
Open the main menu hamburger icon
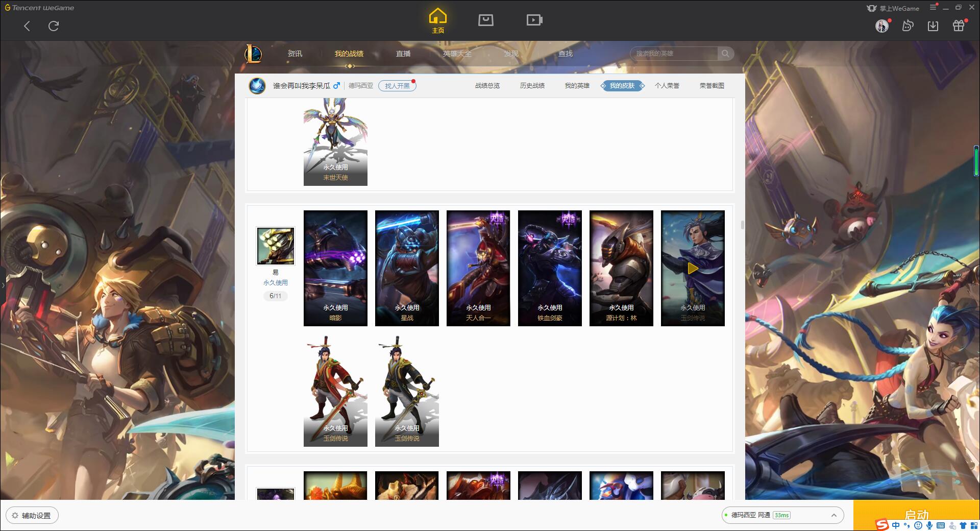pos(933,7)
